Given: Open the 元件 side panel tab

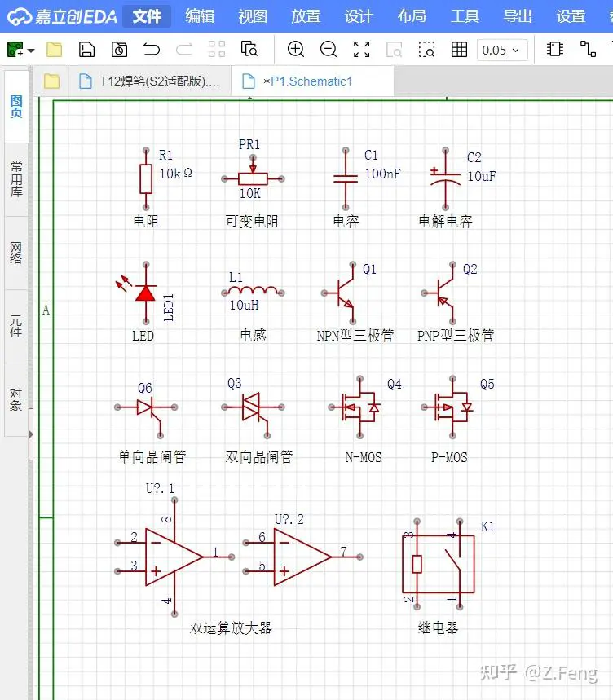Looking at the screenshot, I should point(16,326).
